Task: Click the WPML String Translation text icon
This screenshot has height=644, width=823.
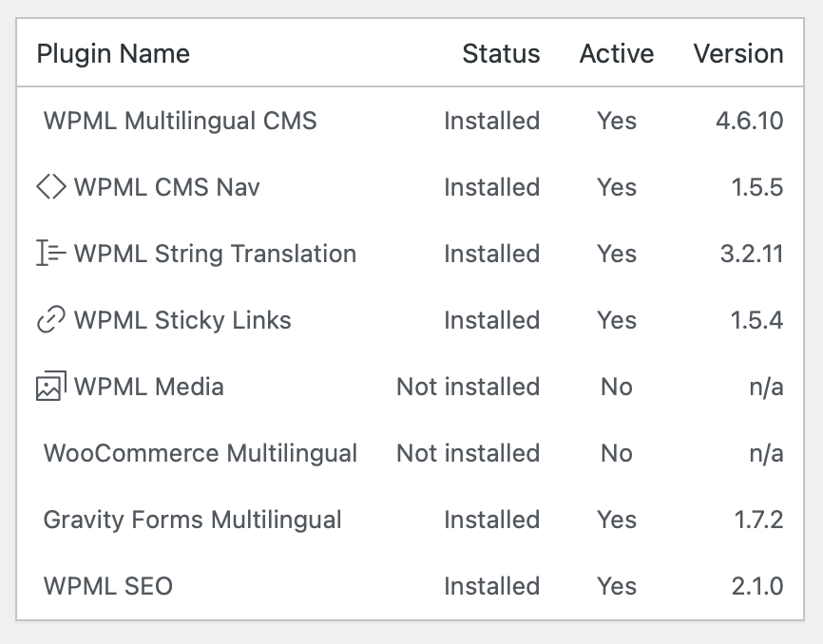Action: coord(51,253)
